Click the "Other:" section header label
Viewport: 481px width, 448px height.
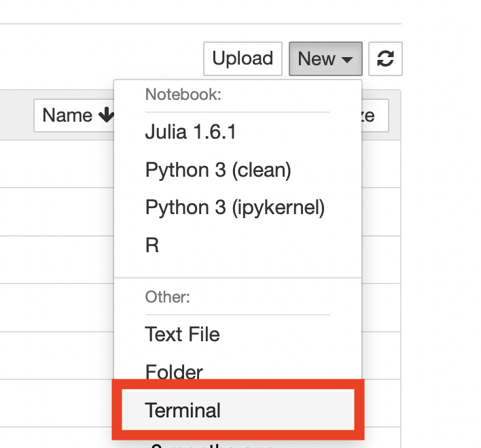[x=167, y=297]
